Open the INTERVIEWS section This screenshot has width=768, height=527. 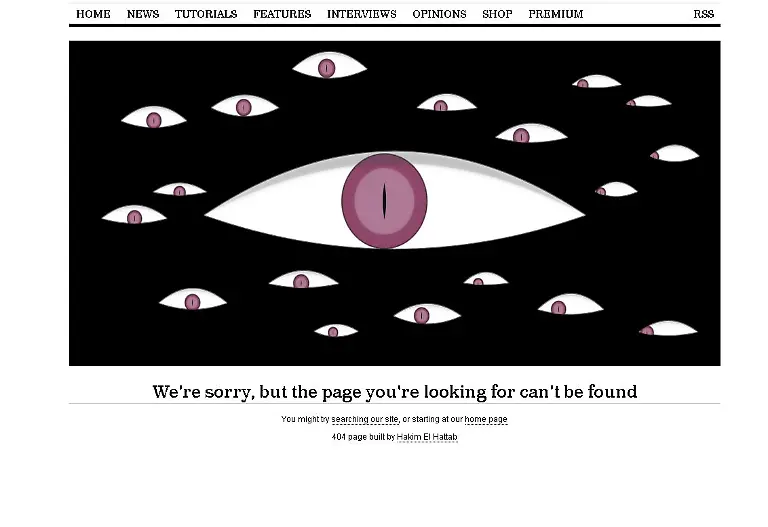[x=361, y=14]
